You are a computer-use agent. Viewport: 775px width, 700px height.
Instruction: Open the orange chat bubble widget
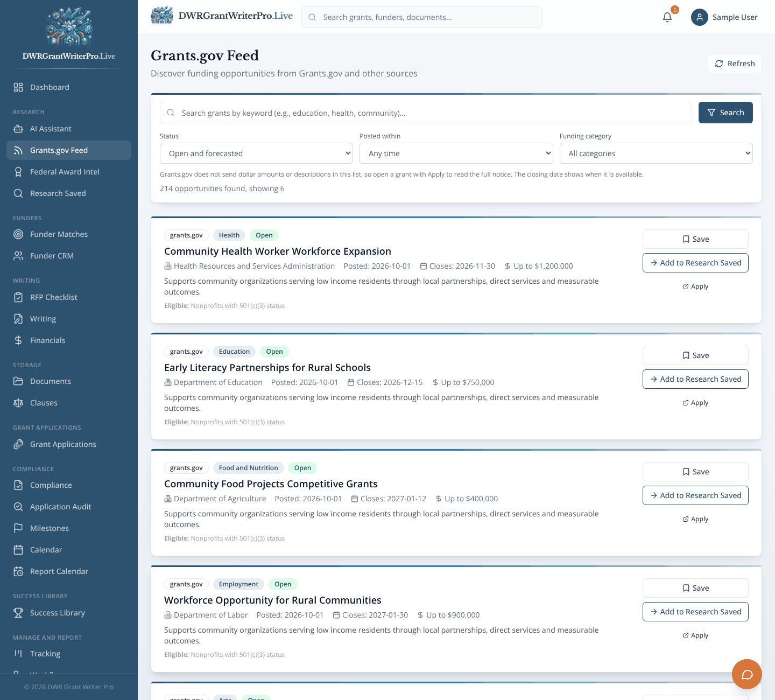click(747, 674)
